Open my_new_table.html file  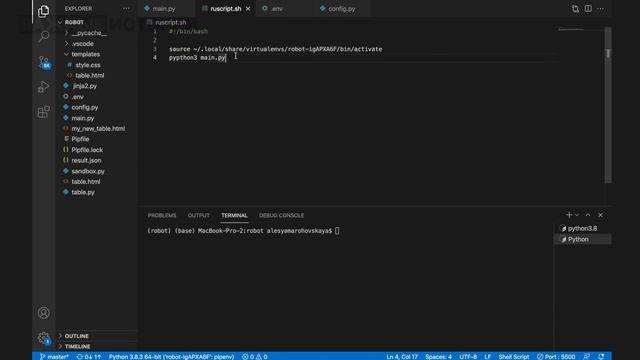(x=97, y=129)
